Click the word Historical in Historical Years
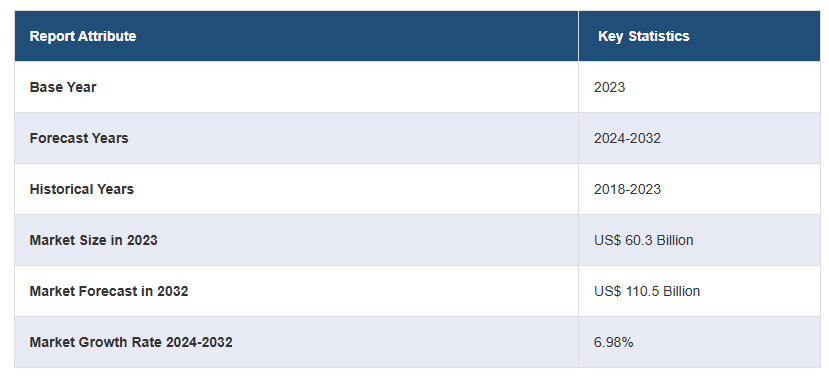The height and width of the screenshot is (386, 829). pyautogui.click(x=61, y=189)
